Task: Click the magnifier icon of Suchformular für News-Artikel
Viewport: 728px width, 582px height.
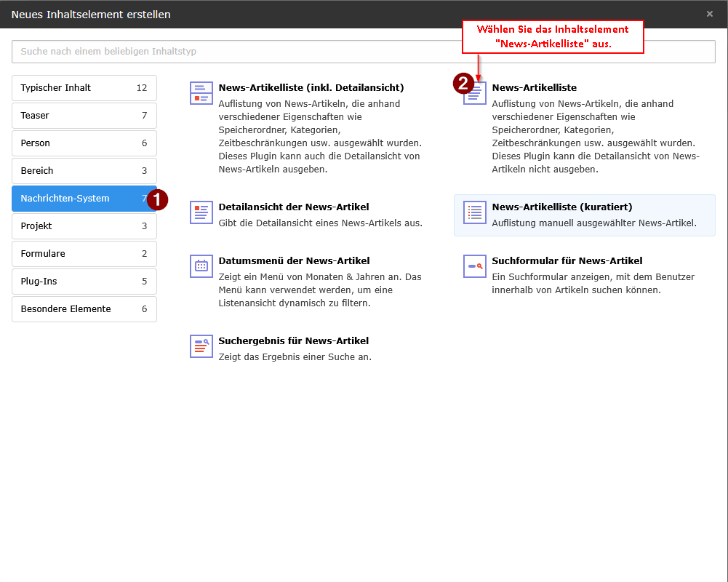Action: [x=473, y=266]
